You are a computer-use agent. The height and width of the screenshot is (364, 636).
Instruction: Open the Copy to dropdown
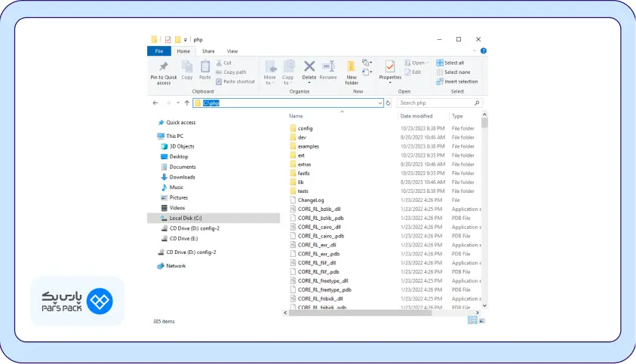[288, 72]
